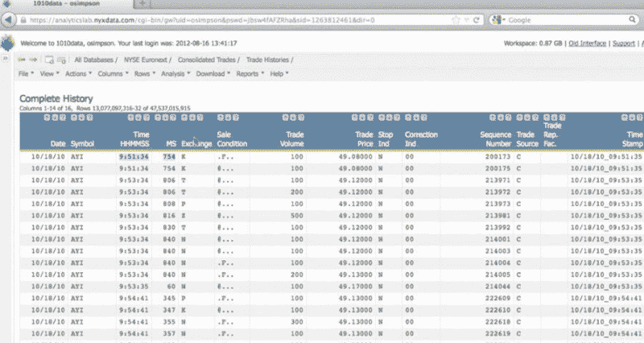Click the Old Interface link
Screen dimensions: 644x343
[588, 43]
